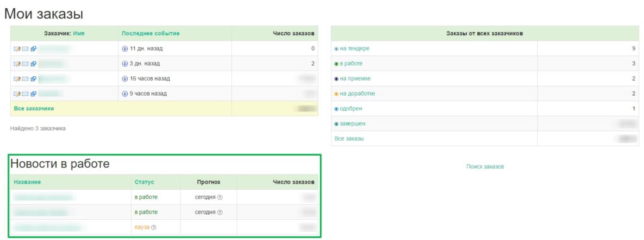644x240 pixels.
Task: Go to Поиск заказов
Action: pyautogui.click(x=485, y=167)
